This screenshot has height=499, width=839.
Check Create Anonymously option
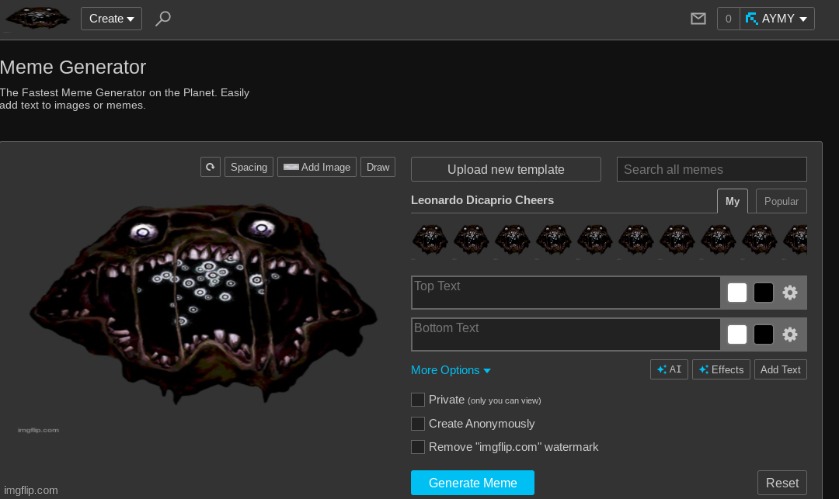point(418,423)
